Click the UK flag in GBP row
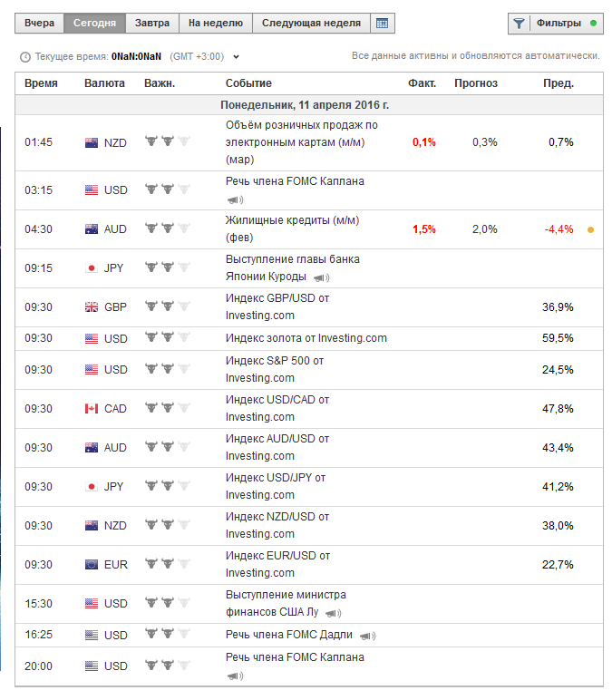This screenshot has width=612, height=700. 92,307
